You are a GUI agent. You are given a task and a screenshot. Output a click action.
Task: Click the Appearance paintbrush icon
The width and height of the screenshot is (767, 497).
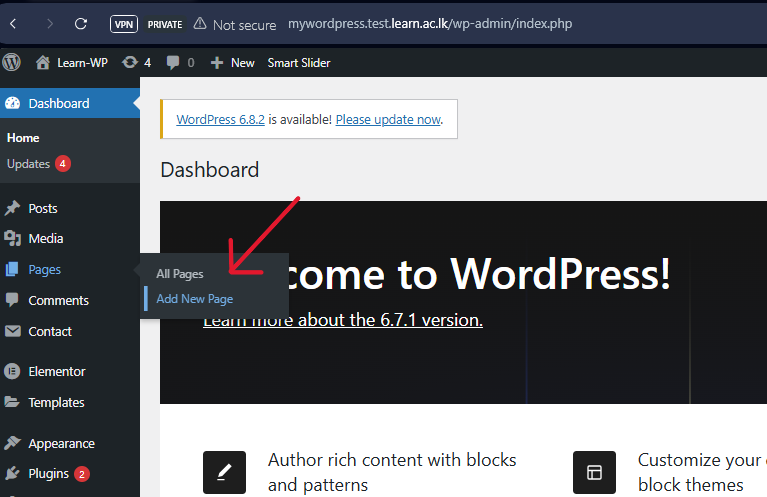click(12, 443)
